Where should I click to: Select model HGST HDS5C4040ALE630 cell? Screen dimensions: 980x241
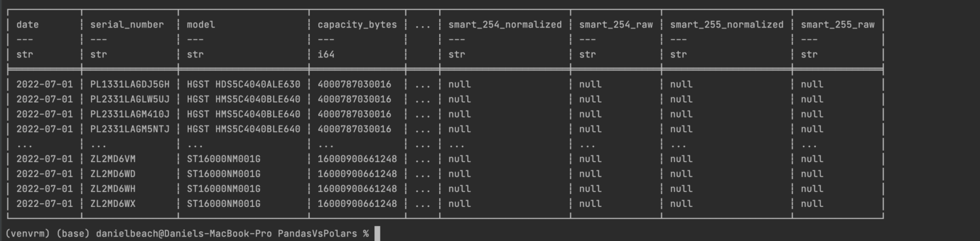tap(244, 84)
